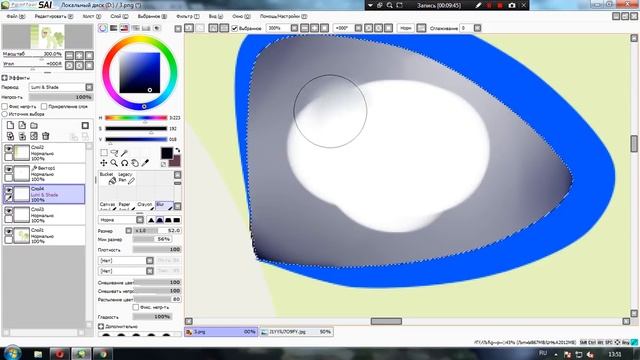This screenshot has width=640, height=360.
Task: Click the foreground black color swatch
Action: [167, 153]
